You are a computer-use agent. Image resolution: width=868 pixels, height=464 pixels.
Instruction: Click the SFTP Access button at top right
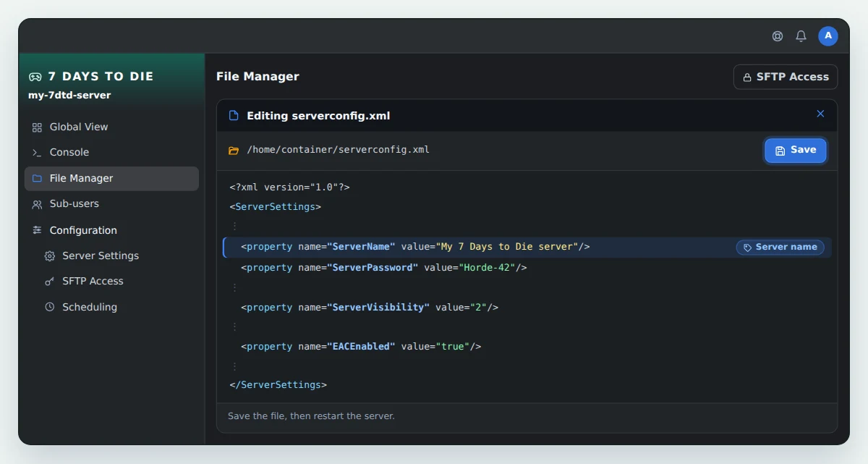pos(786,77)
